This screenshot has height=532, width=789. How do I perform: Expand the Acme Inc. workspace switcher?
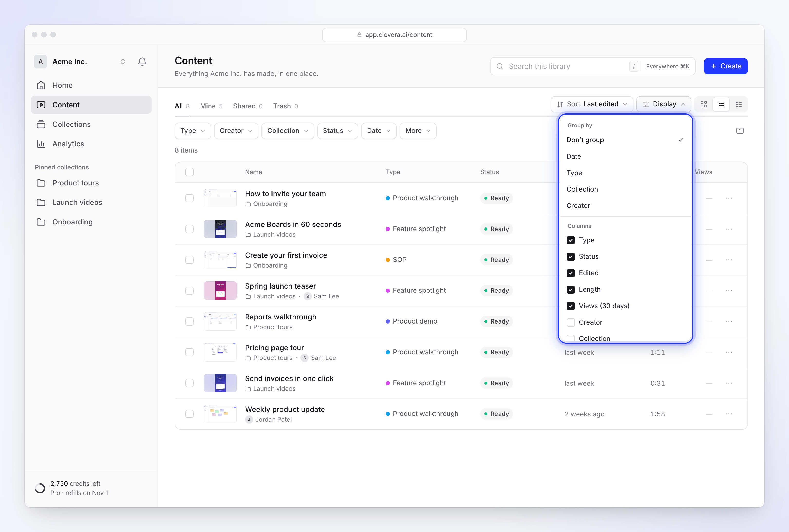[x=123, y=62]
